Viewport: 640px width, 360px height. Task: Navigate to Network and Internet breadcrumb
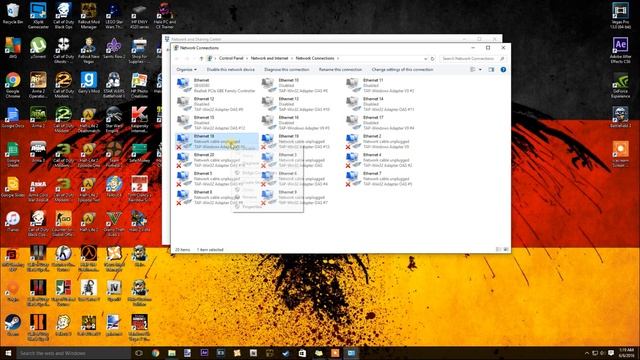[269, 58]
